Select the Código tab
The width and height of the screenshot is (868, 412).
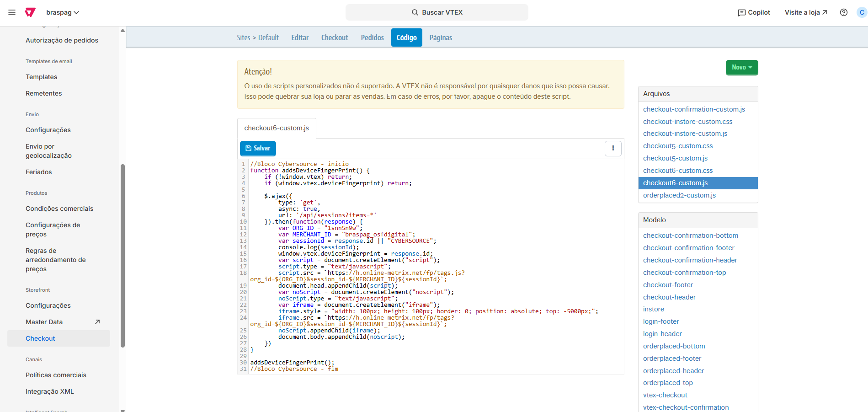pos(407,37)
